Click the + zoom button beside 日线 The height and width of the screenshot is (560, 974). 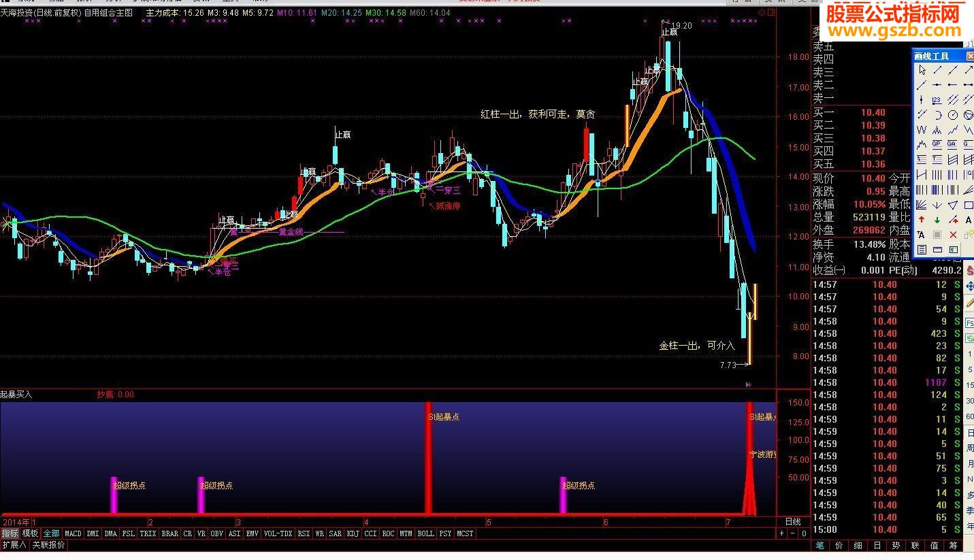point(782,533)
